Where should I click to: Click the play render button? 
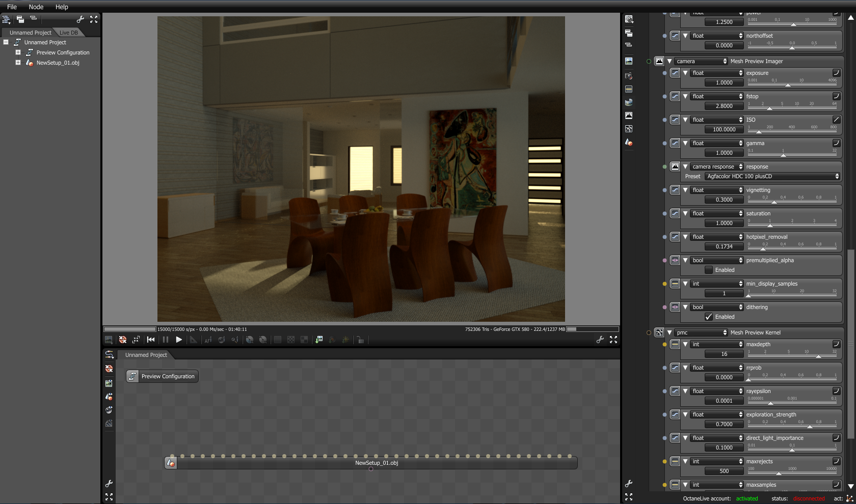coord(179,340)
